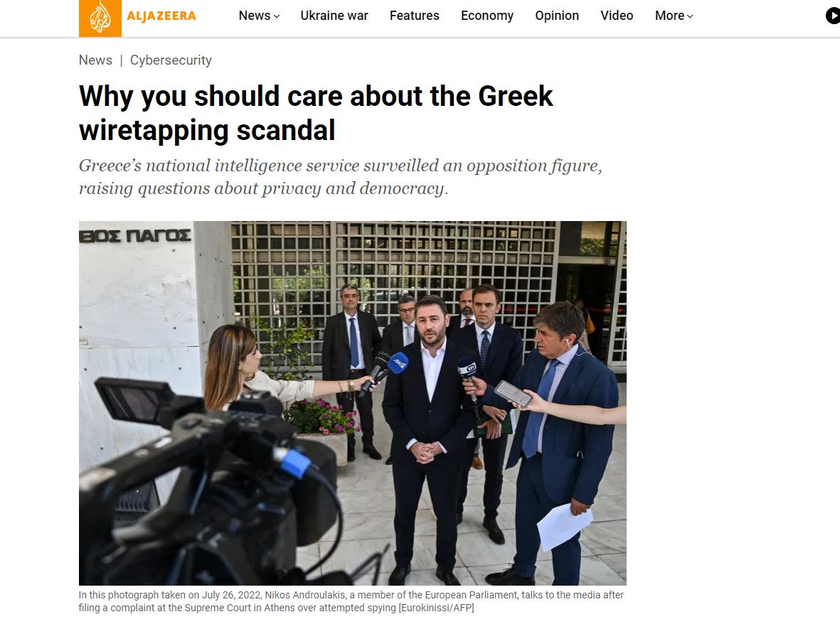Click the Cybersecurity breadcrumb link
This screenshot has height=629, width=840.
pyautogui.click(x=171, y=60)
